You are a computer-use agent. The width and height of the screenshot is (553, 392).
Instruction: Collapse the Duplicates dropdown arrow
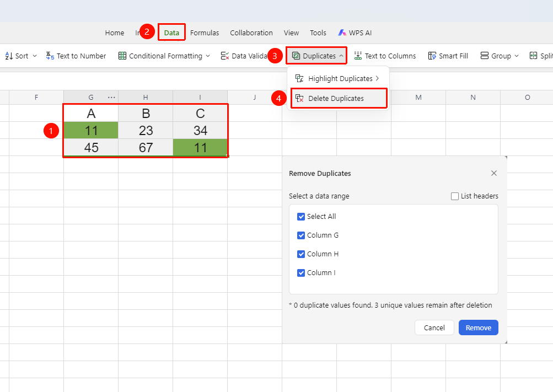[341, 56]
